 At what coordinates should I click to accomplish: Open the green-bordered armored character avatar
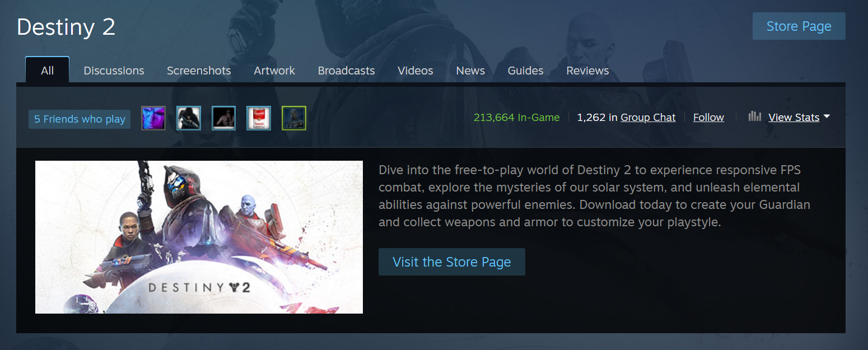tap(294, 118)
